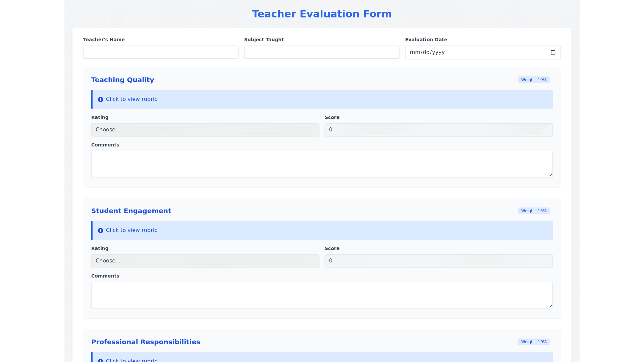Open the Evaluation Date calendar picker icon
The height and width of the screenshot is (362, 644).
click(553, 52)
